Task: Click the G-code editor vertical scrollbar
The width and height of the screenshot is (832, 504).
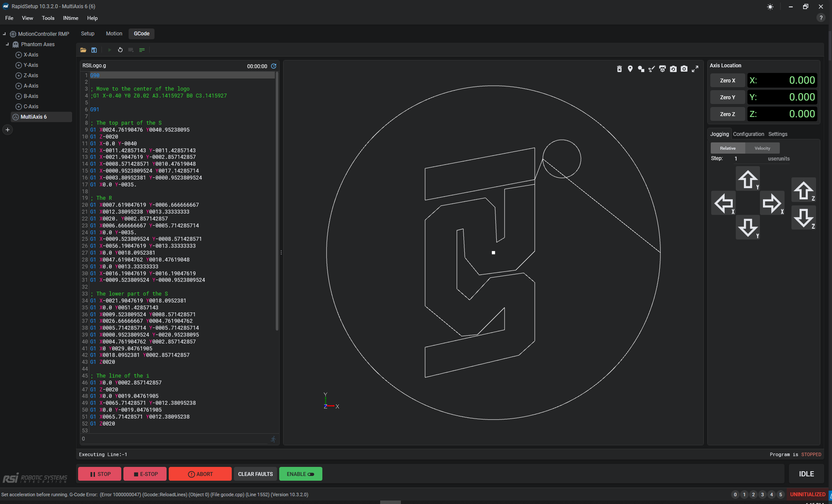Action: tap(277, 201)
